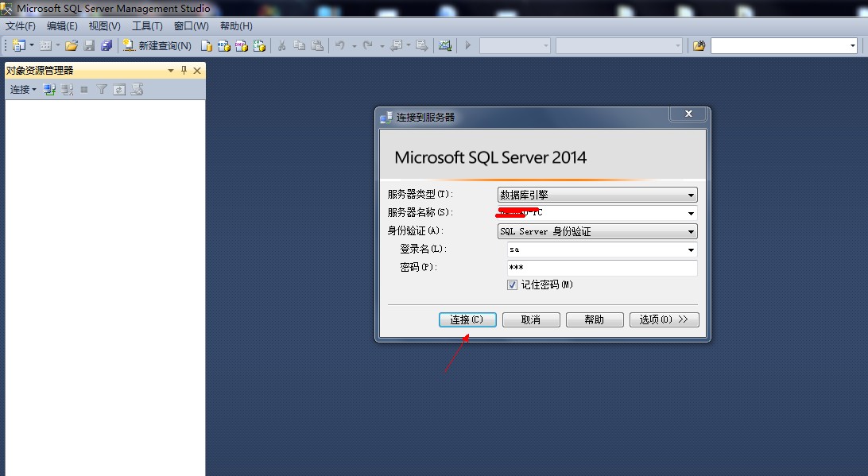The width and height of the screenshot is (868, 476).
Task: Click the 密码(P) password field
Action: [602, 268]
